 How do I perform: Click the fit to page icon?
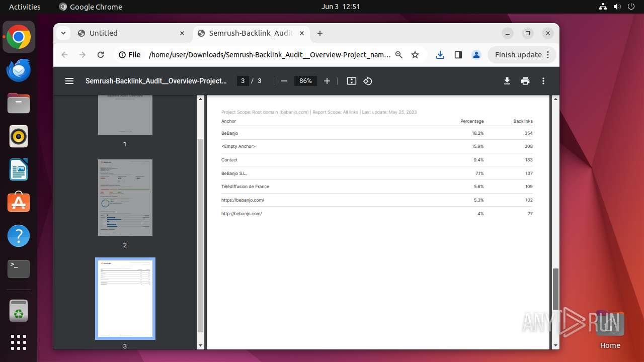point(352,81)
